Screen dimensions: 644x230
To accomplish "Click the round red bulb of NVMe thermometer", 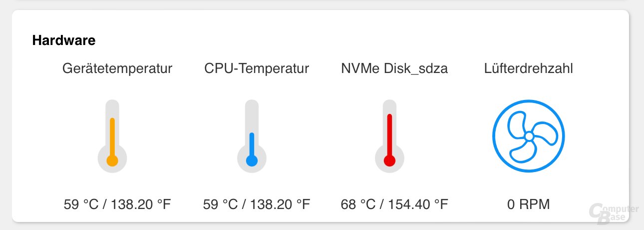I will coord(389,160).
